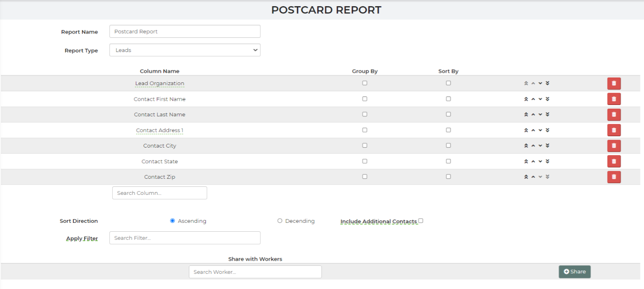This screenshot has width=644, height=289.
Task: Delete the Contact Zip column
Action: pyautogui.click(x=614, y=177)
